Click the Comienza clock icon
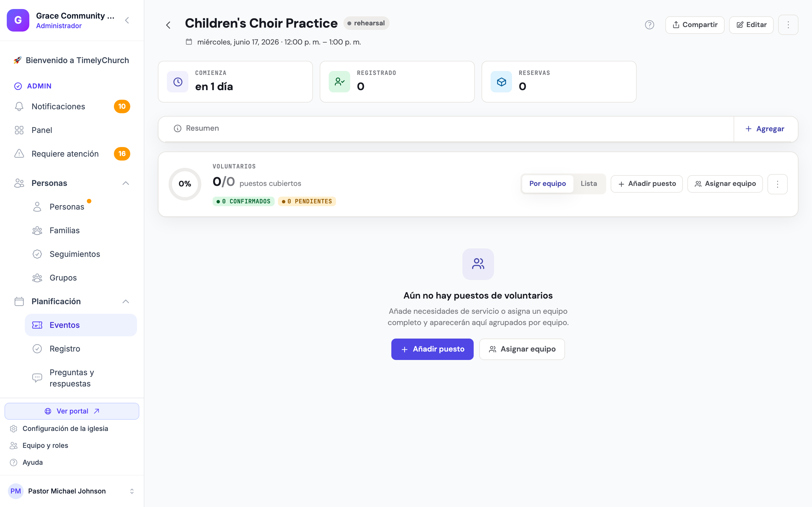Screen dimensions: 812x507 click(178, 82)
